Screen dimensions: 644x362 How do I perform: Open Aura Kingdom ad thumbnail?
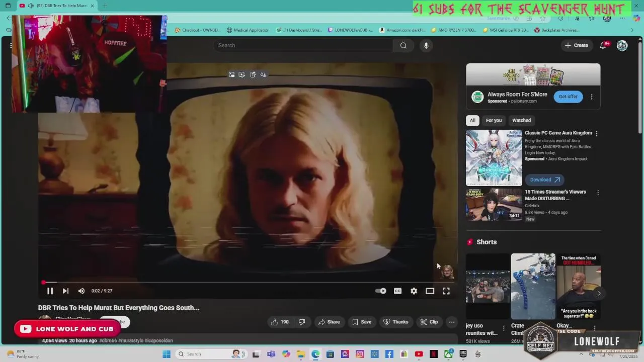494,158
